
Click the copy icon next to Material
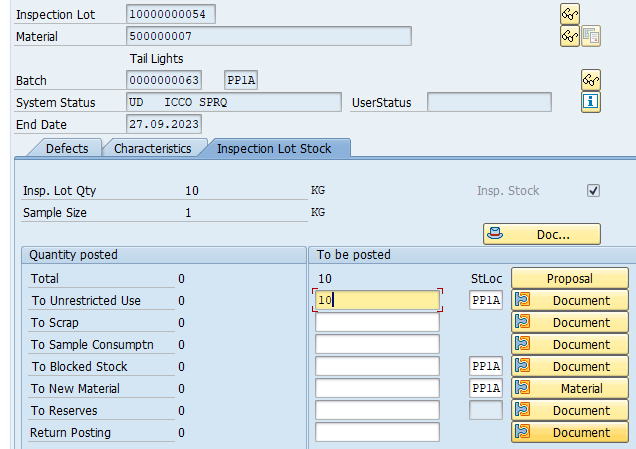pos(591,36)
